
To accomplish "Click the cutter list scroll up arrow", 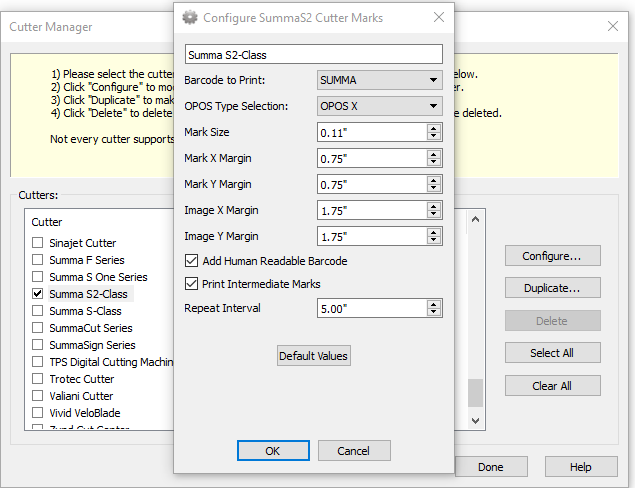I will coord(475,219).
